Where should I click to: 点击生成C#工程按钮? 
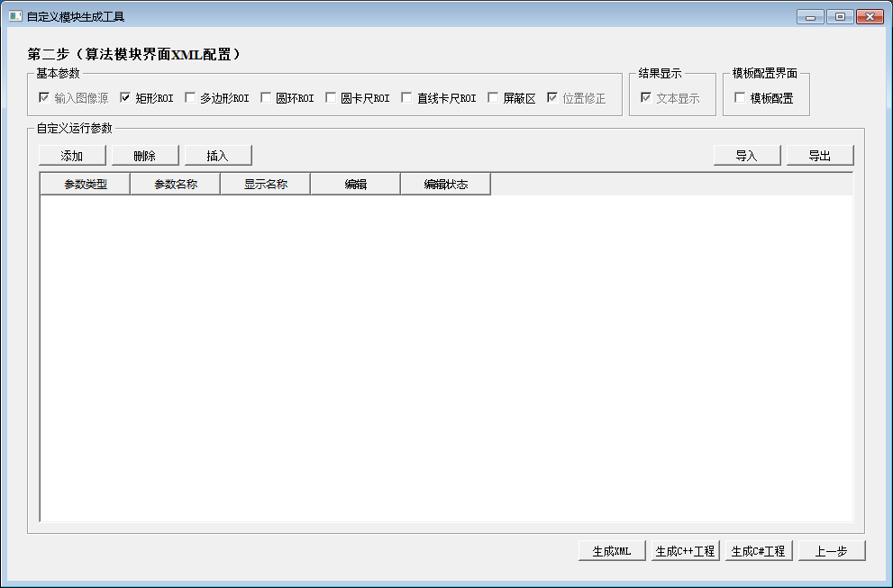[759, 550]
